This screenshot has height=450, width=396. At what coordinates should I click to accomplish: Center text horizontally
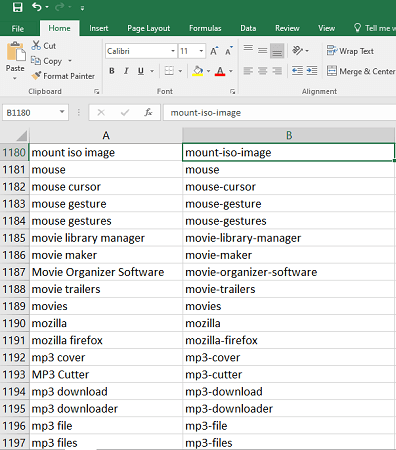[263, 71]
